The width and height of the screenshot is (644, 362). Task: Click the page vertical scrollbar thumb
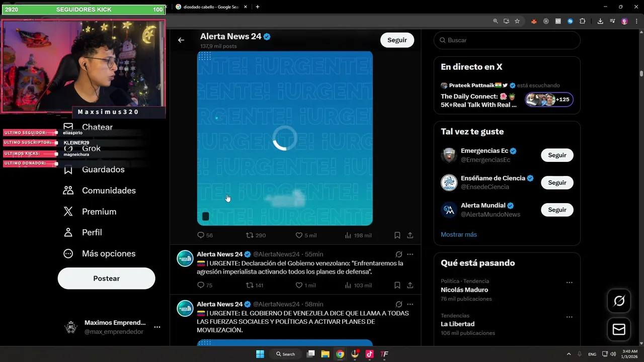[641, 73]
